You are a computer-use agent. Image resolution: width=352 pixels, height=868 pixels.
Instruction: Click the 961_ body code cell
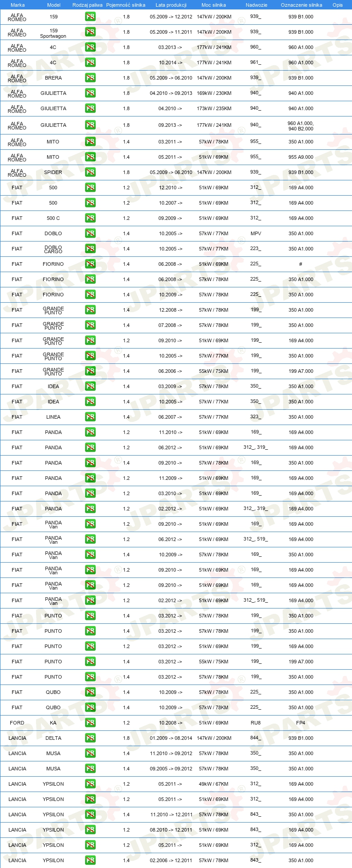click(256, 63)
